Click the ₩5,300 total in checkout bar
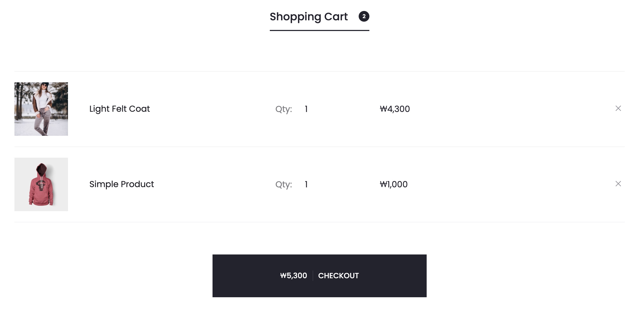 tap(293, 276)
